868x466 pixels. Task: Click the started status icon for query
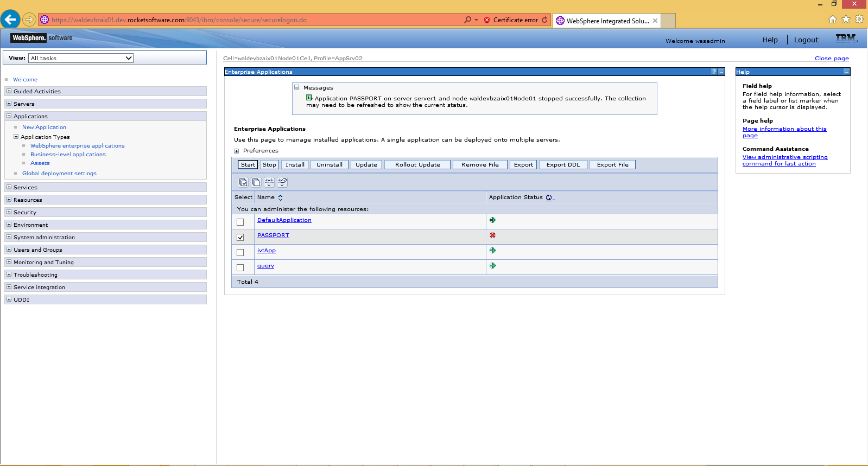[x=492, y=266]
